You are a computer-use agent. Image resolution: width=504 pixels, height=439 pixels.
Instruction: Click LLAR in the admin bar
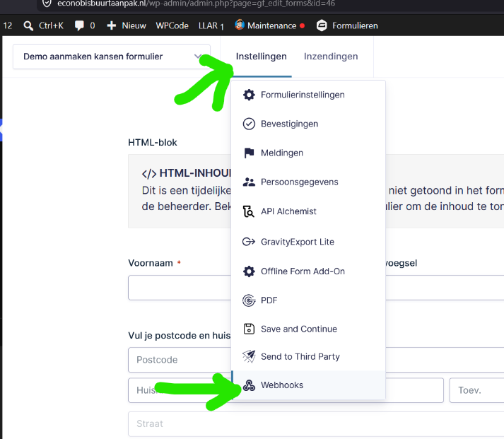click(211, 25)
